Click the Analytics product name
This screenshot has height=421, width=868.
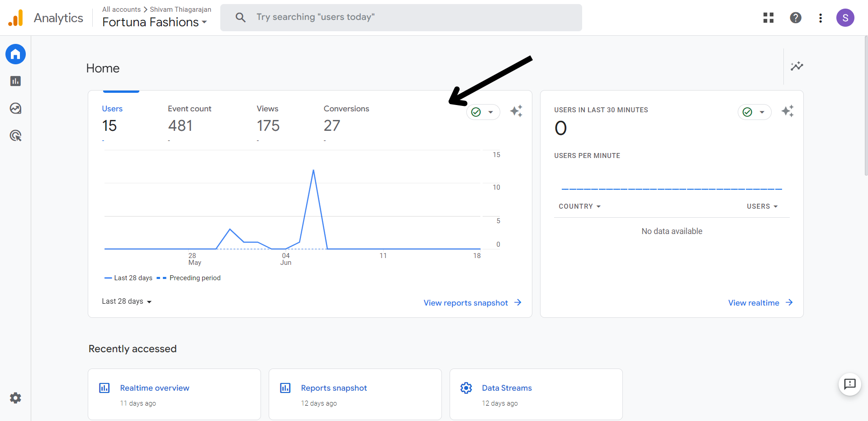click(58, 18)
